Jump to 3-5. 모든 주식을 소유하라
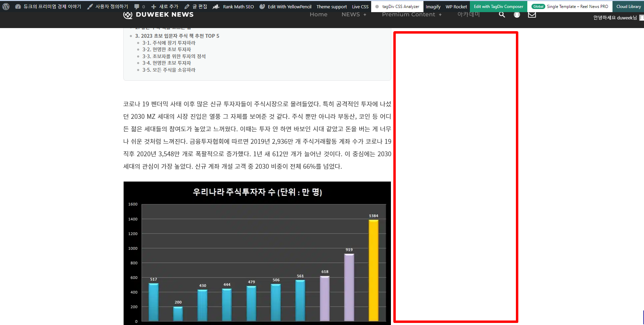644x325 pixels. (169, 70)
